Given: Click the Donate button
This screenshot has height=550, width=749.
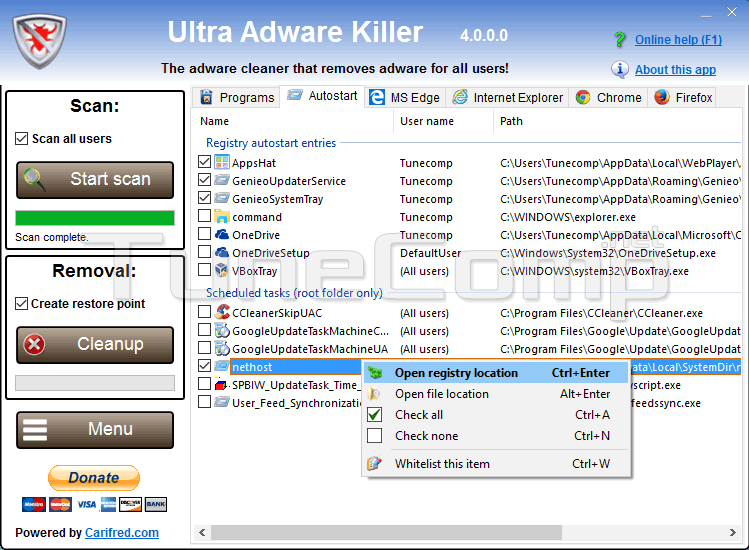Looking at the screenshot, I should pyautogui.click(x=94, y=477).
